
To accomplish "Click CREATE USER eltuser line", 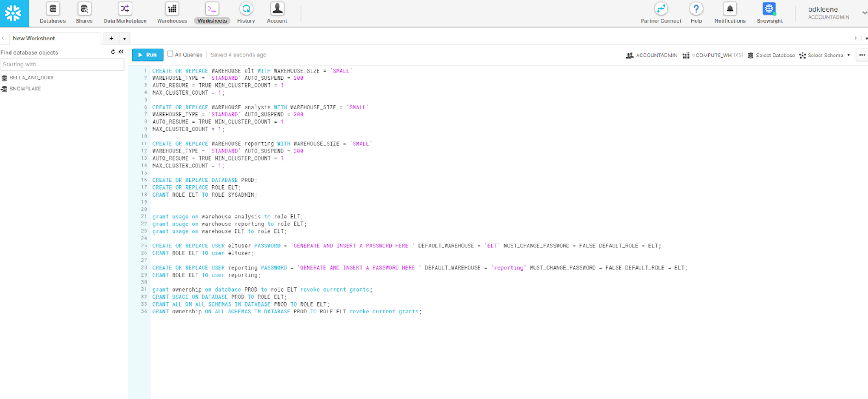I will pos(407,246).
